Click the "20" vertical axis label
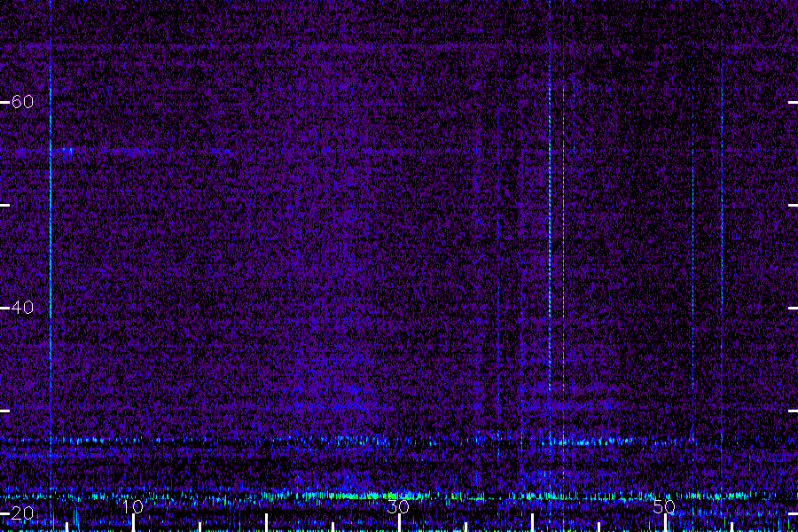The width and height of the screenshot is (798, 532). tap(22, 512)
